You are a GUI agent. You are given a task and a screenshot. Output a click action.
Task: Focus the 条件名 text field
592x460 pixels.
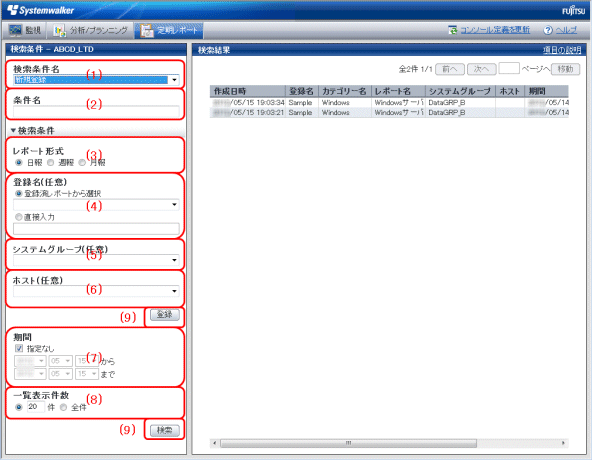96,111
